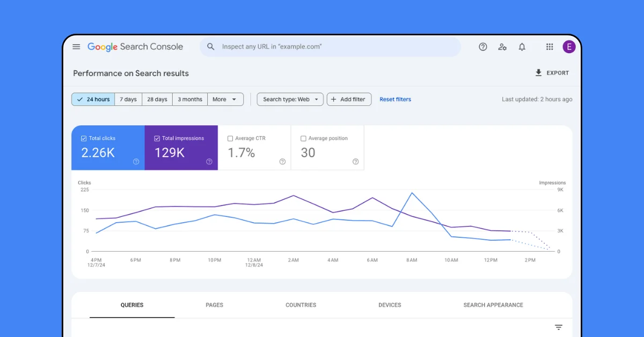Open the Google apps grid
Screen dimensions: 644x337
click(550, 47)
